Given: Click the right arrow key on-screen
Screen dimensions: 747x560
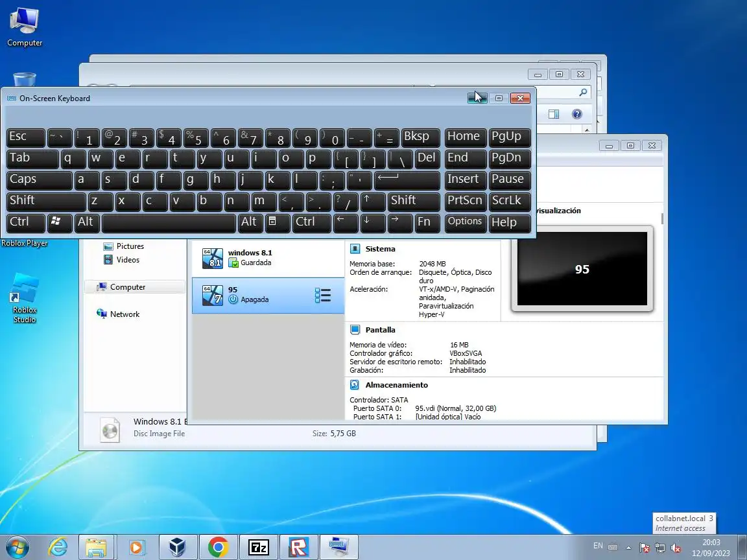Looking at the screenshot, I should (399, 222).
